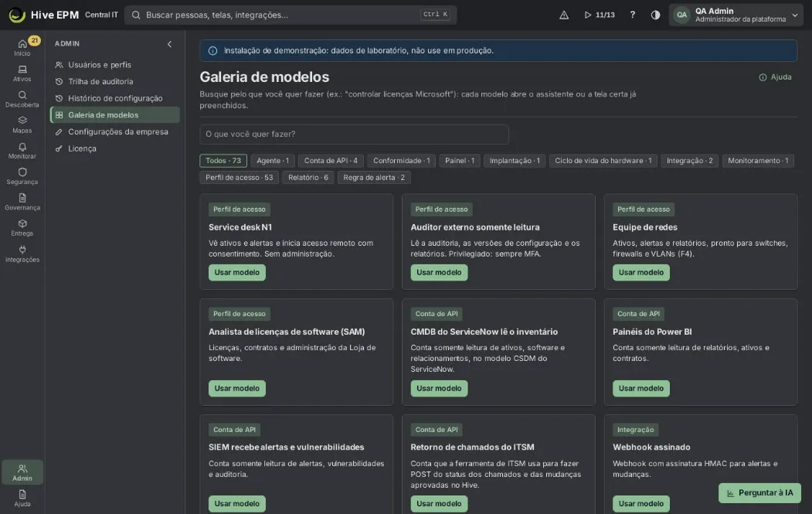The image size is (812, 514).
Task: Open the Monitorar section
Action: [22, 150]
